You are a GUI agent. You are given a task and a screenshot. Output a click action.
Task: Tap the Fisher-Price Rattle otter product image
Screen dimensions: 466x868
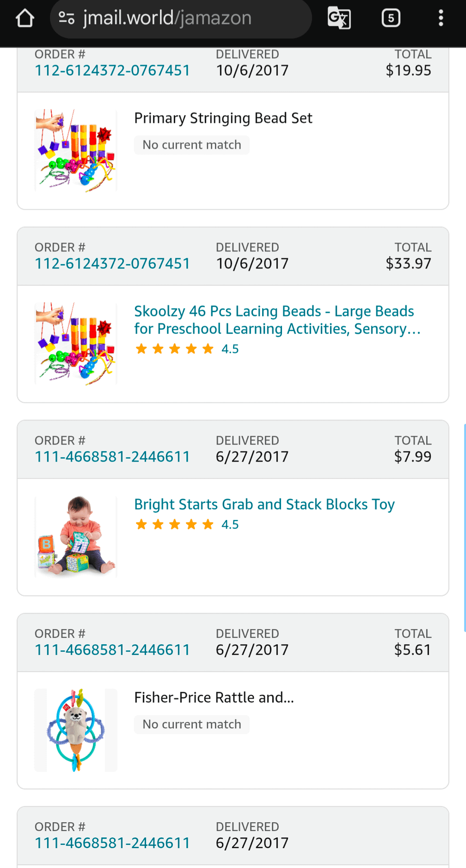(x=76, y=730)
